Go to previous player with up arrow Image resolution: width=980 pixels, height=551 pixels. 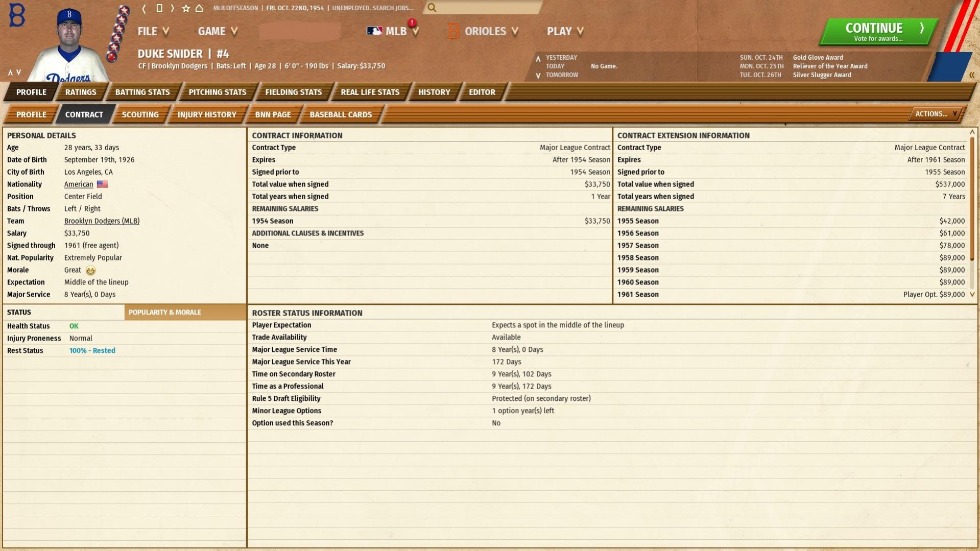(10, 73)
